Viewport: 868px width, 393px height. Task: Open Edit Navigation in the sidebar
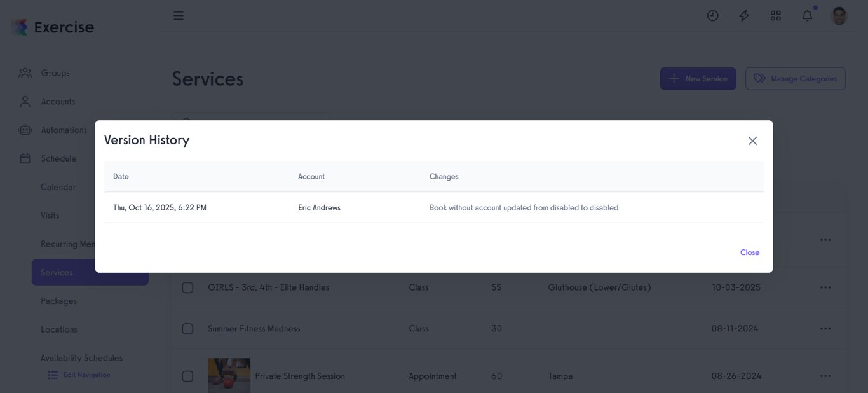coord(79,375)
